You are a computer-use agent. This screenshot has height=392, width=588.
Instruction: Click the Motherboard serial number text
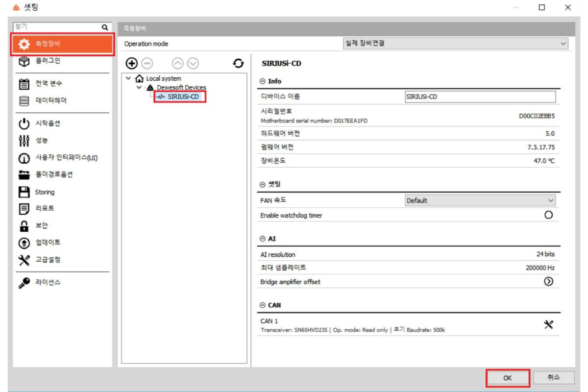point(314,121)
